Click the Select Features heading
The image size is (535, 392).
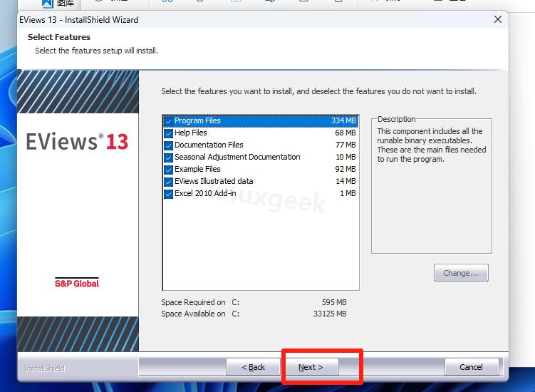(x=59, y=37)
